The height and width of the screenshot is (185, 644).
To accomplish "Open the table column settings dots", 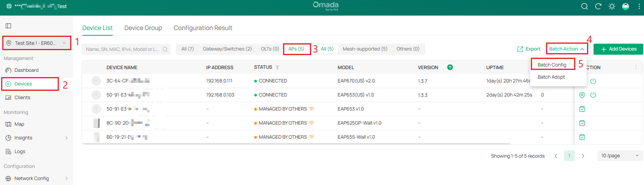I will coord(636,67).
